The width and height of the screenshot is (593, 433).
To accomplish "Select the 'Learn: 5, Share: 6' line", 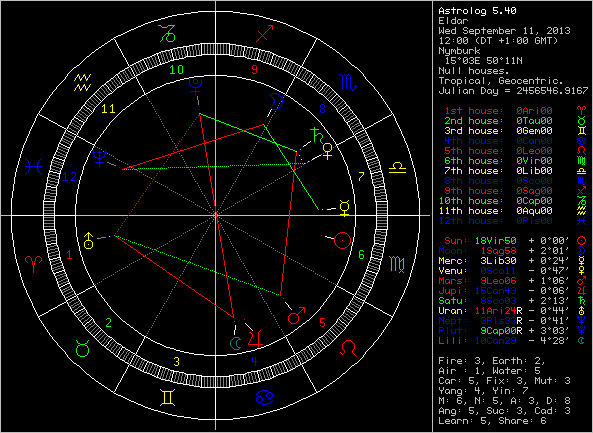I will 492,421.
